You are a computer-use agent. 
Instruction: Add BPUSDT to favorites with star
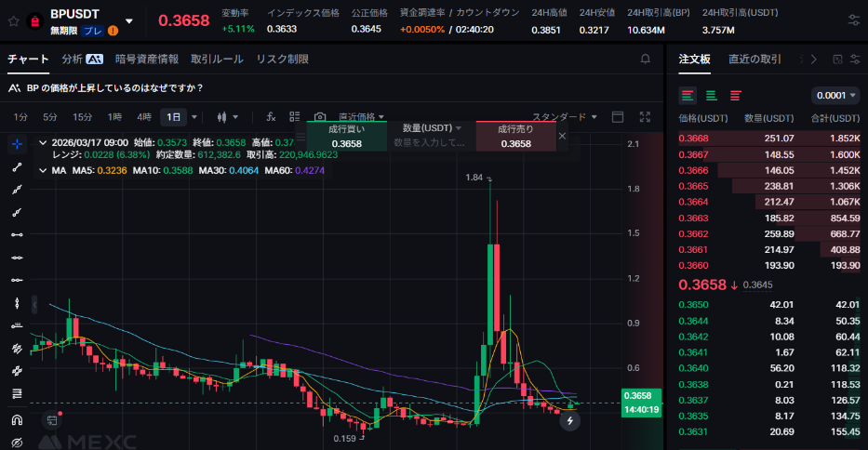[x=11, y=19]
